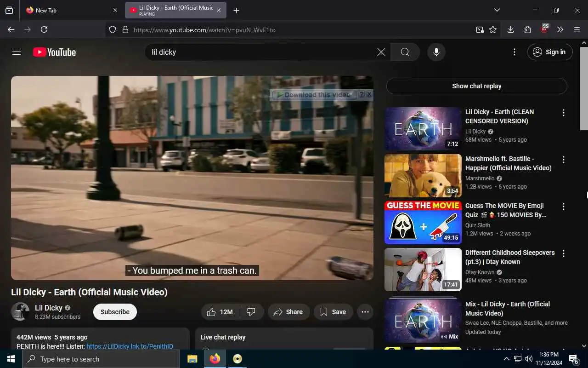Open Mix - Lil Dicky Earth playlist

[x=423, y=320]
